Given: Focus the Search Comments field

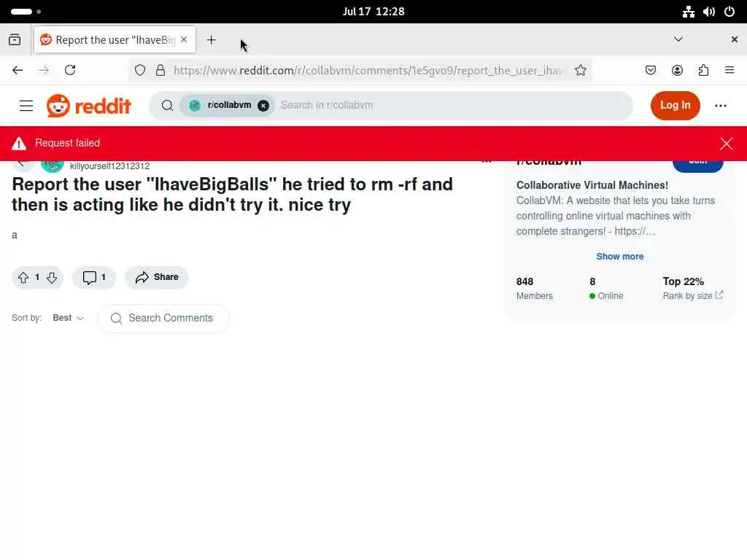Looking at the screenshot, I should [x=163, y=318].
